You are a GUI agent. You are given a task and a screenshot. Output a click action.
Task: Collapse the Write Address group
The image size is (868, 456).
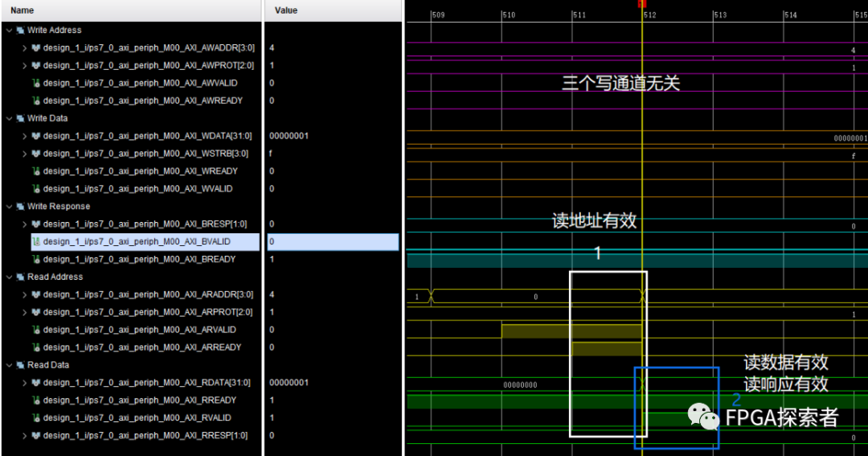(9, 30)
